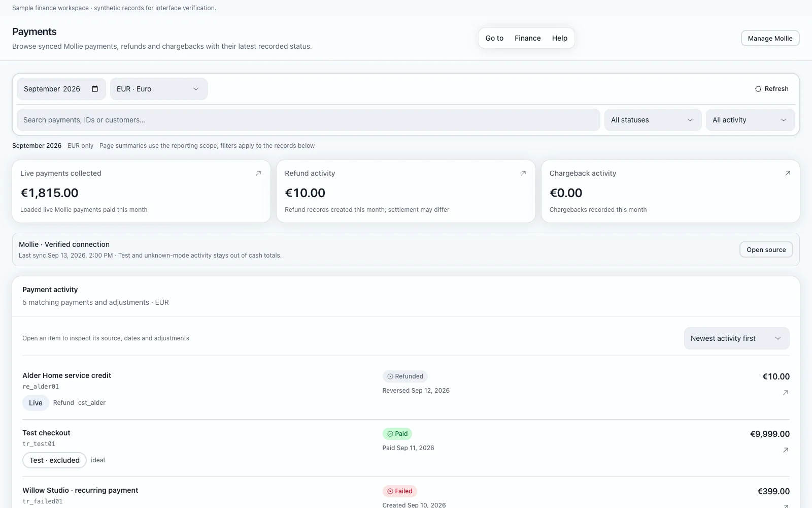This screenshot has width=812, height=508.
Task: Click the tr_failed01 payment ID
Action: (x=43, y=501)
